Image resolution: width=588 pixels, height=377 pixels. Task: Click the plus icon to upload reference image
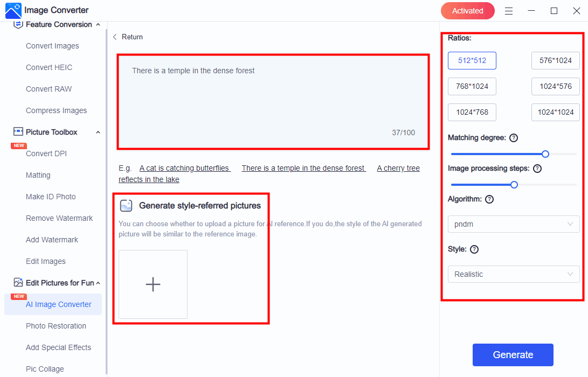(x=153, y=284)
